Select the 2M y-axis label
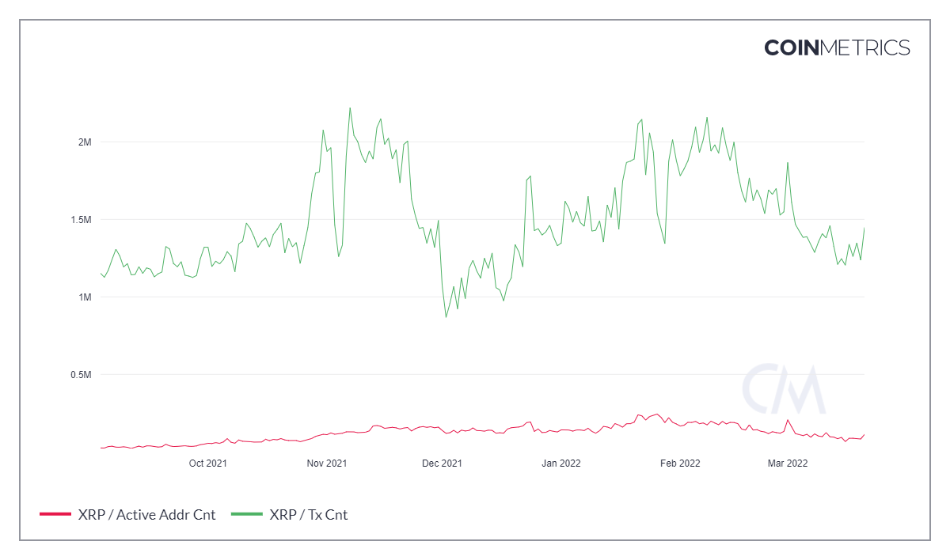This screenshot has height=560, width=950. tap(84, 142)
